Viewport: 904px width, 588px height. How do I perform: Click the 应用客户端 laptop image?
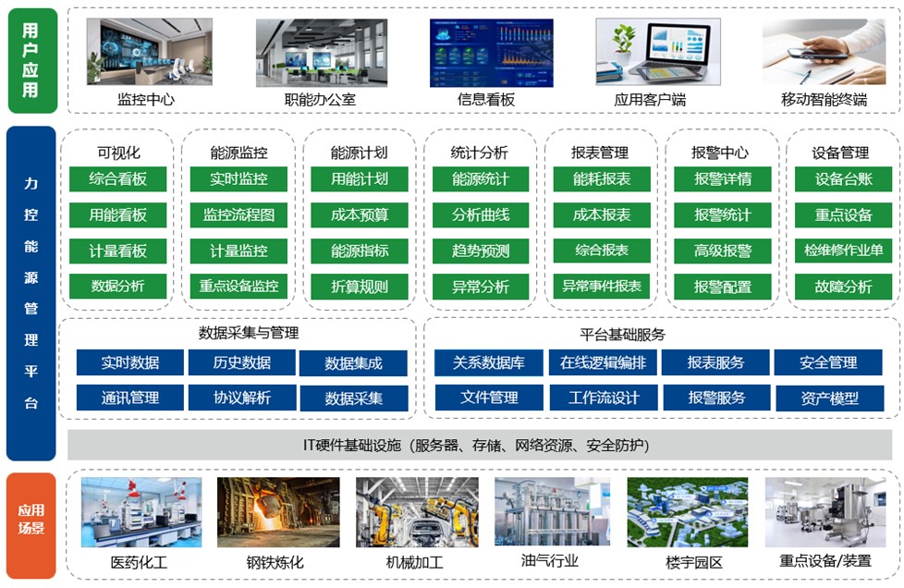click(652, 53)
